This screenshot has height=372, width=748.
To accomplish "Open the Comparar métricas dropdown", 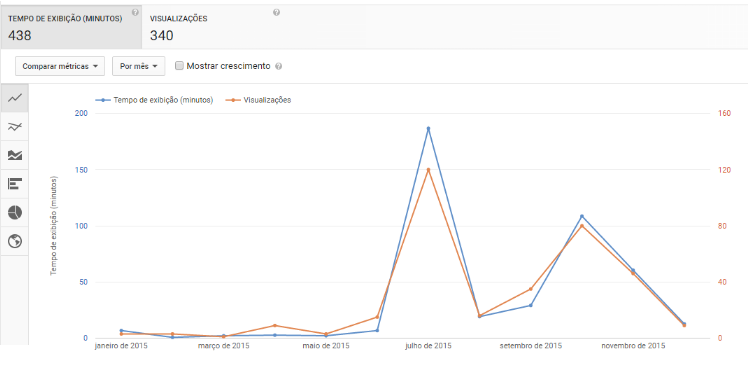I will coord(60,66).
